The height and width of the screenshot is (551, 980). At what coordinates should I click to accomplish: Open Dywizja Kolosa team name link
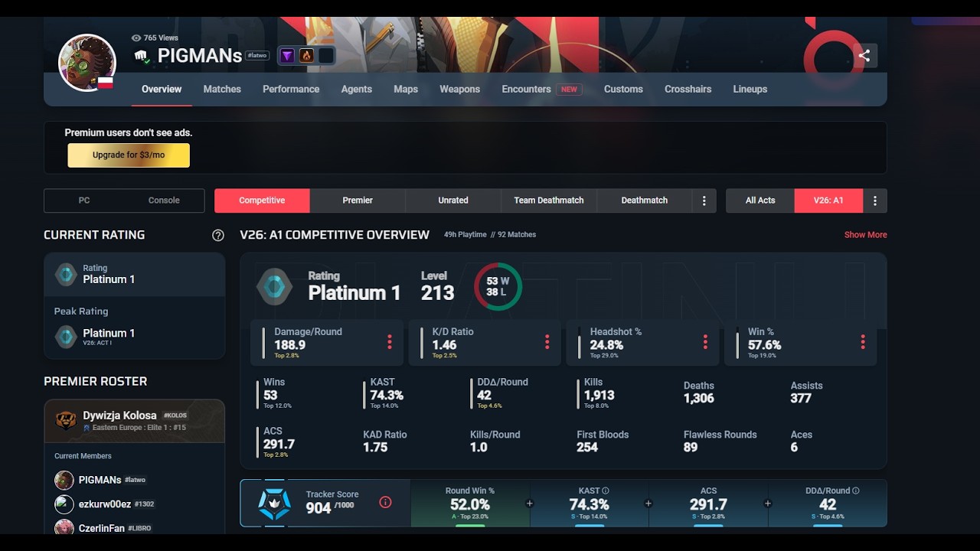click(119, 416)
